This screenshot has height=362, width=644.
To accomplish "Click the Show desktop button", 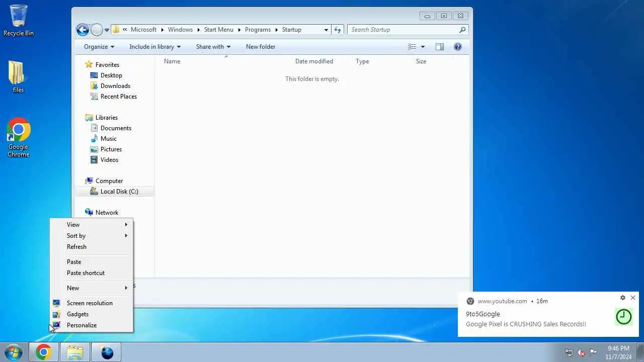I will [640, 352].
